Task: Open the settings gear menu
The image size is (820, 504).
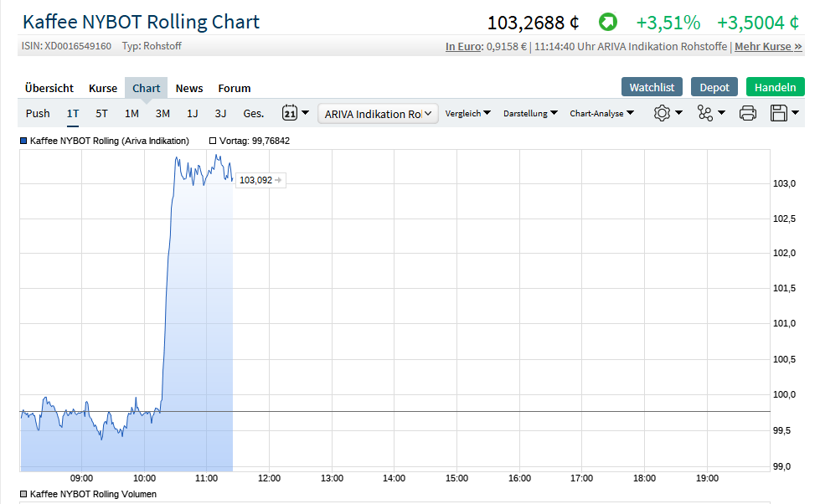Action: (662, 113)
